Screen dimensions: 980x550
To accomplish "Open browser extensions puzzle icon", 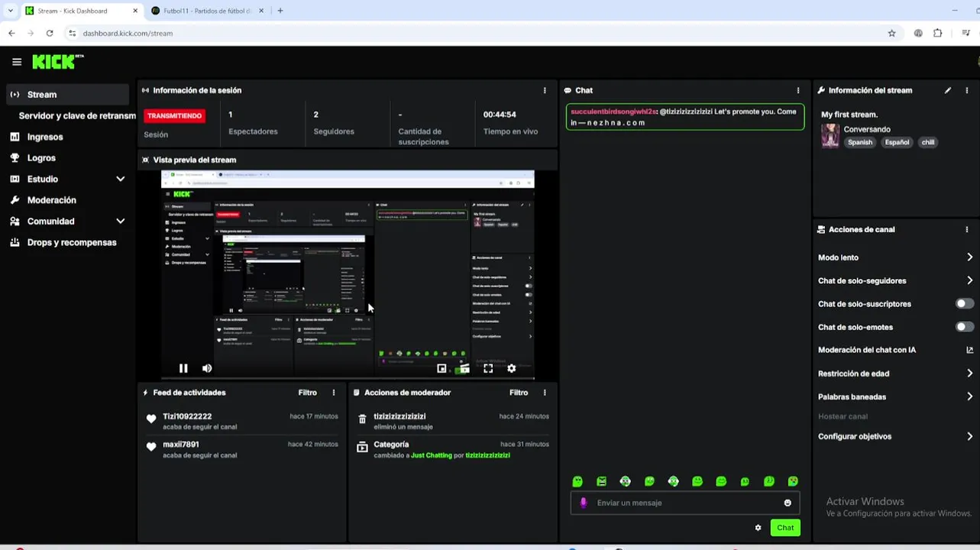I will (938, 33).
